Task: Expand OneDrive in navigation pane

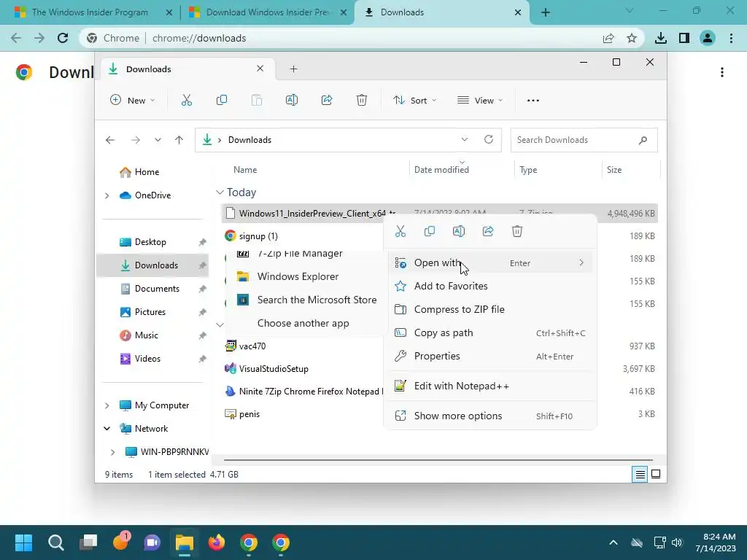Action: pos(107,195)
